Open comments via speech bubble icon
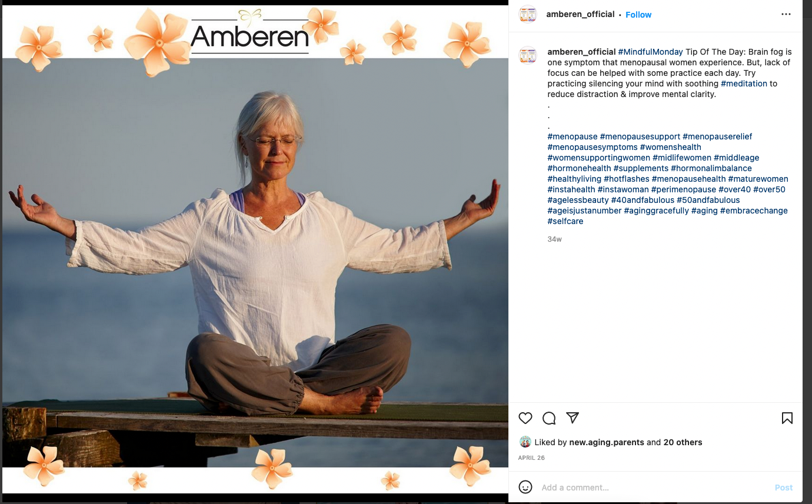Screen dimensions: 812x504 549,418
